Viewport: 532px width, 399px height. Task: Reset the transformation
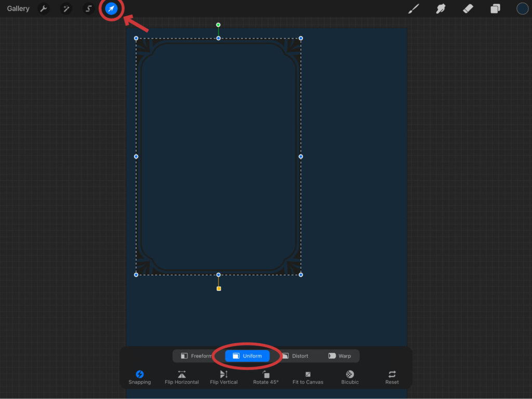392,377
